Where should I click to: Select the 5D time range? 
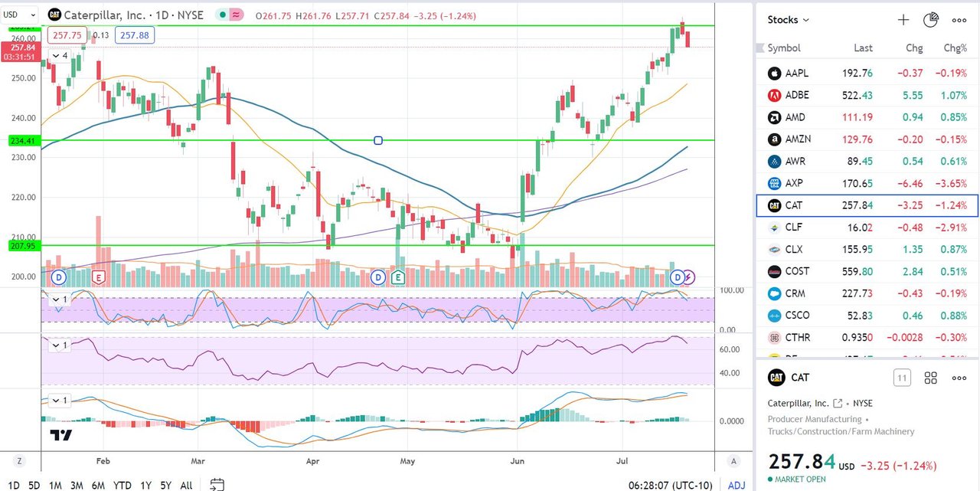34,485
